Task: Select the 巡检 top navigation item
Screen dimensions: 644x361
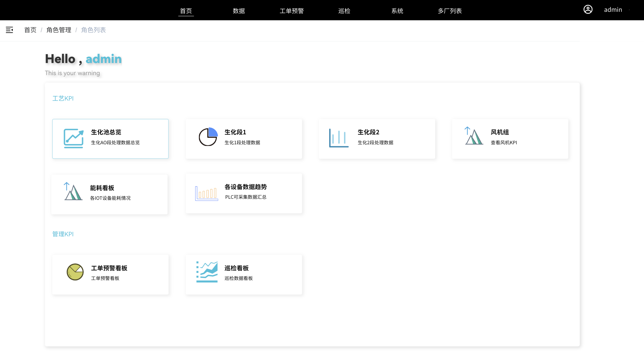Action: [344, 11]
